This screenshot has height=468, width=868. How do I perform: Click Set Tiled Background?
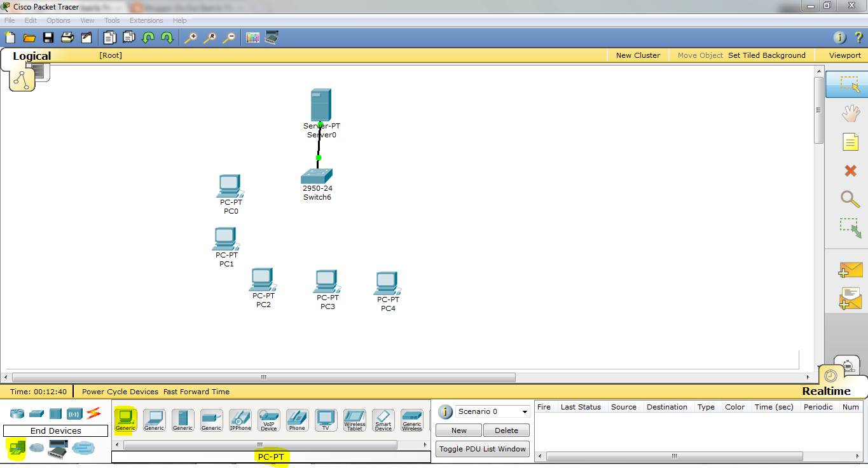pos(767,55)
